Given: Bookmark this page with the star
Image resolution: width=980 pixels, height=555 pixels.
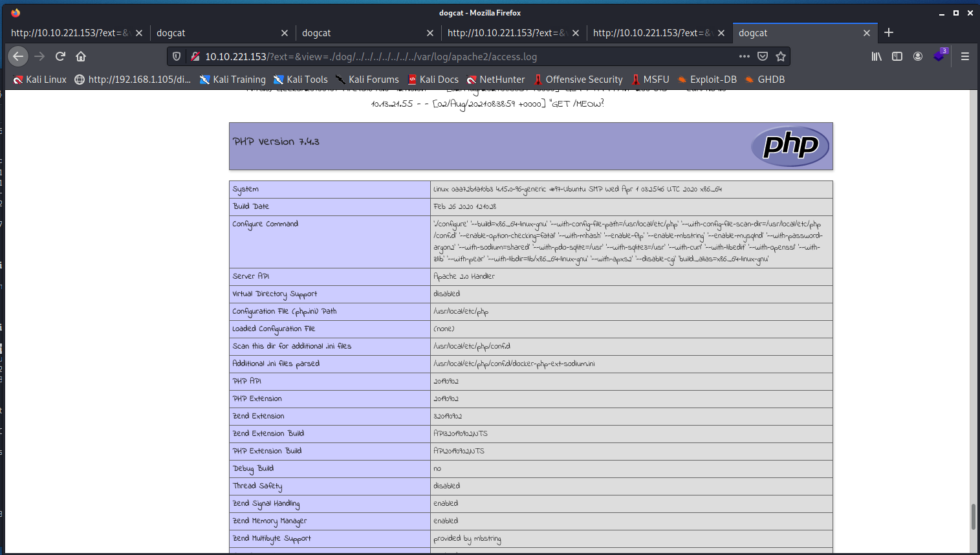Looking at the screenshot, I should [781, 56].
